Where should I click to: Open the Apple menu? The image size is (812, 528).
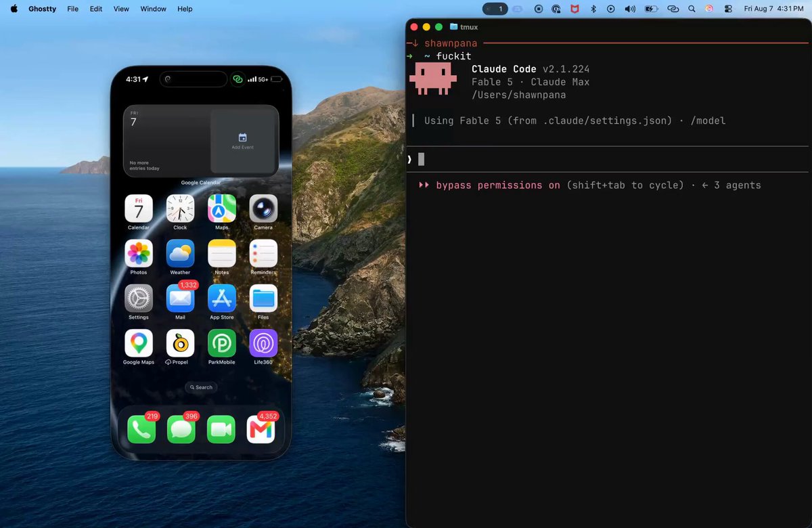pos(14,9)
